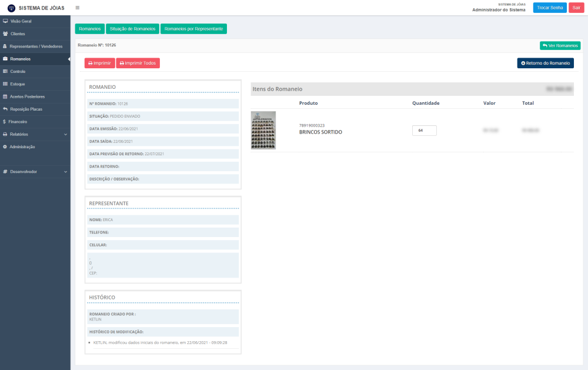Click the Imprimir Todos button
This screenshot has width=588, height=370.
pyautogui.click(x=138, y=63)
